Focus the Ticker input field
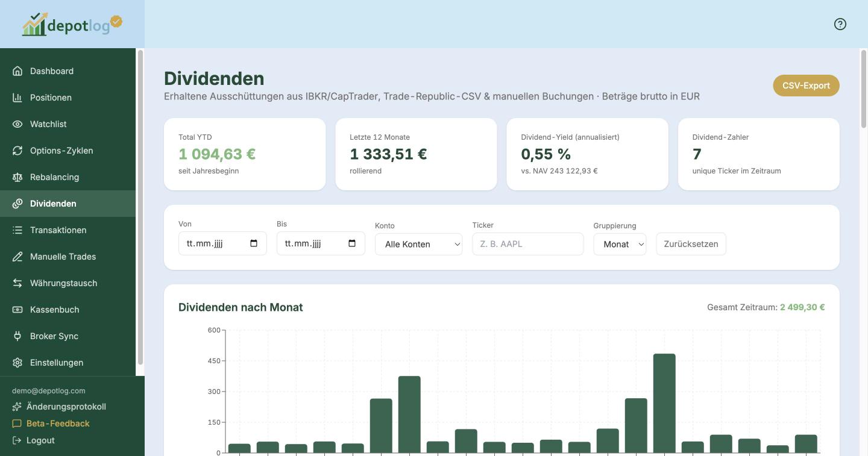 527,244
